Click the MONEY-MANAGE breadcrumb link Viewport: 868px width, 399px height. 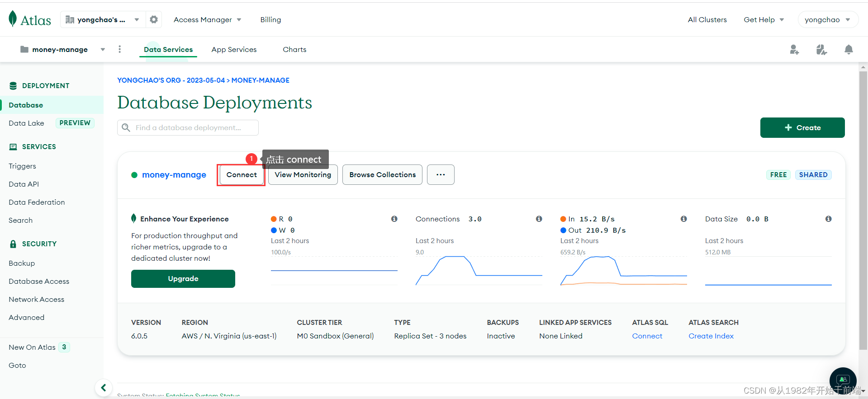tap(261, 80)
